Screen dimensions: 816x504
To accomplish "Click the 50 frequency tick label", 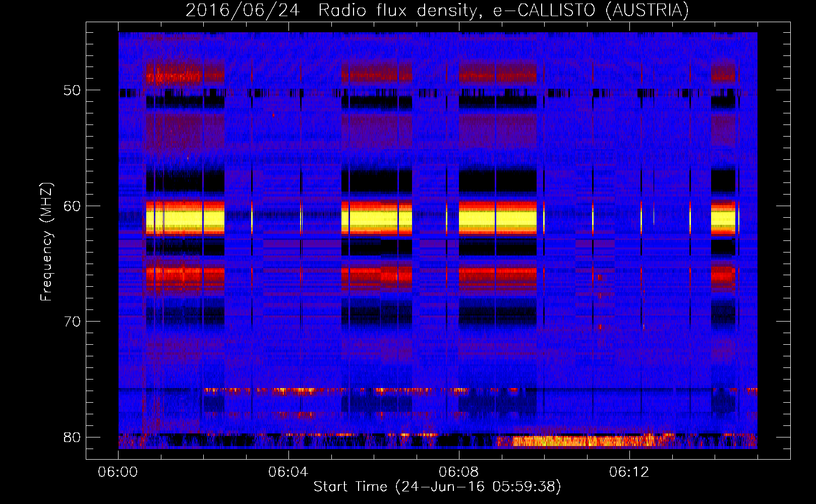I will click(x=72, y=90).
